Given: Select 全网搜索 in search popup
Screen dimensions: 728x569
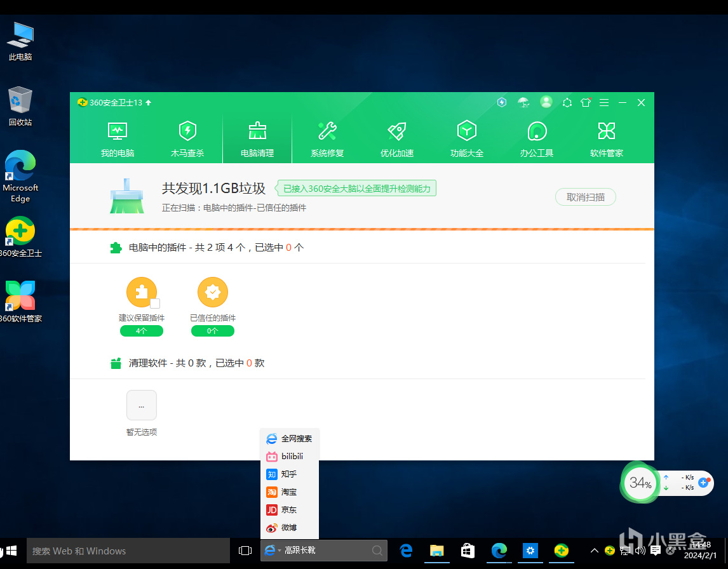Looking at the screenshot, I should 290,439.
